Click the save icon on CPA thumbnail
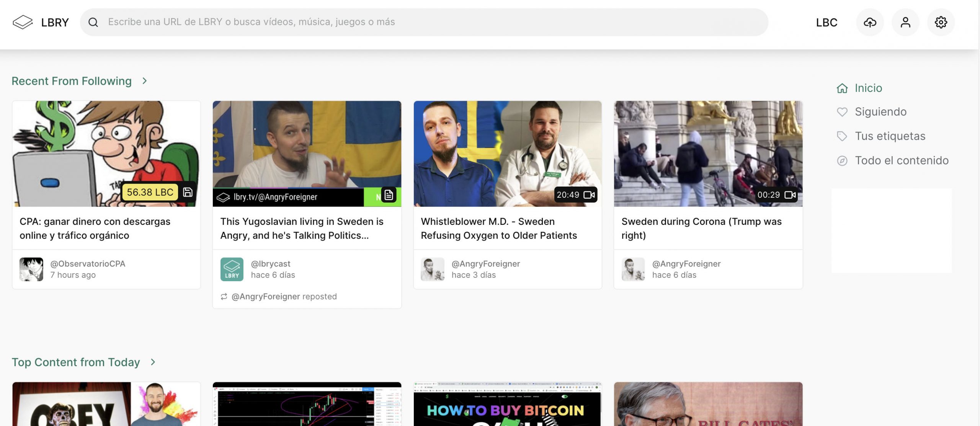The width and height of the screenshot is (980, 426). (x=188, y=192)
